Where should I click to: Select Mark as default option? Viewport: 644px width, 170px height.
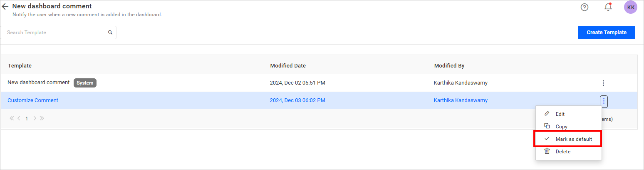coord(573,139)
